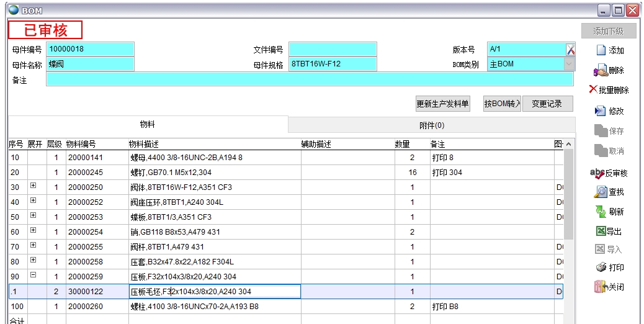Click the 层级 column header
Screen dimensions: 644x324
56,144
